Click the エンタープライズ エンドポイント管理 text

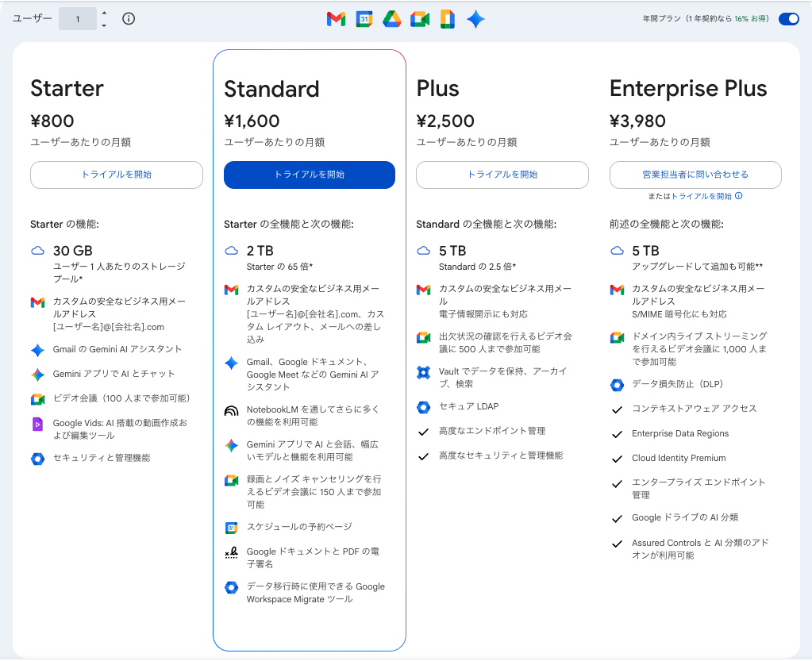point(698,489)
